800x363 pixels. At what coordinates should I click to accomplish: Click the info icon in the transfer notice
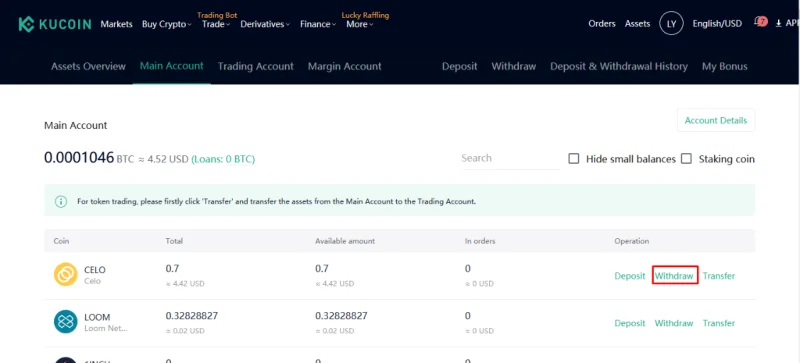(x=61, y=201)
